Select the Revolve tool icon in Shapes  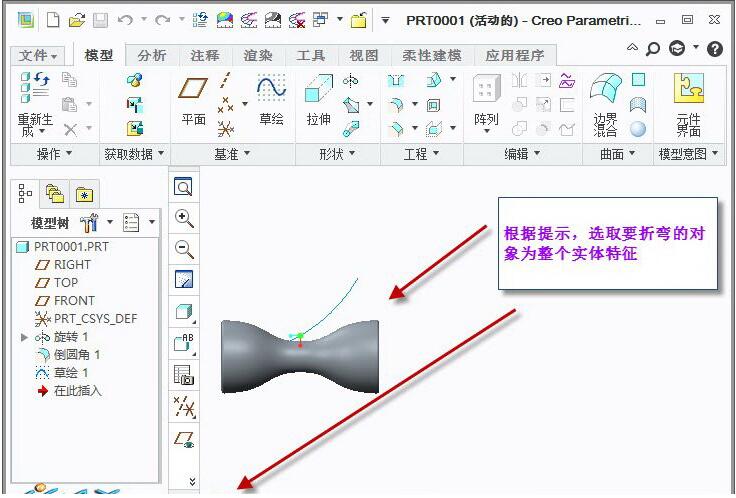click(x=351, y=81)
